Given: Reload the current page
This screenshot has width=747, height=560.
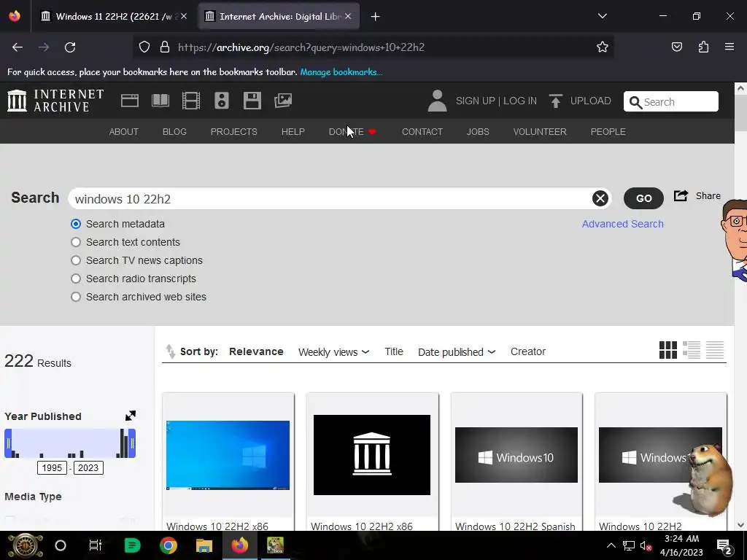Looking at the screenshot, I should pyautogui.click(x=70, y=47).
